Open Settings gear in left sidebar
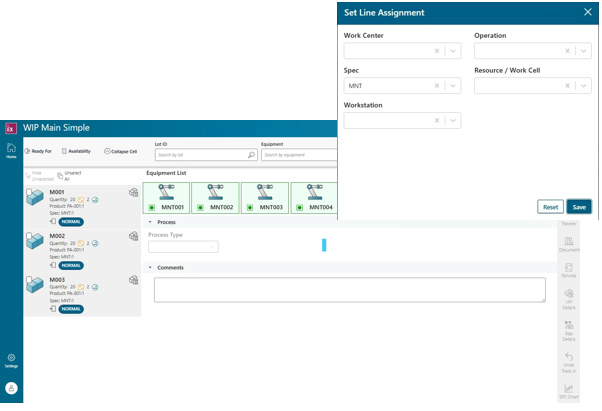This screenshot has width=602, height=411. point(11,360)
